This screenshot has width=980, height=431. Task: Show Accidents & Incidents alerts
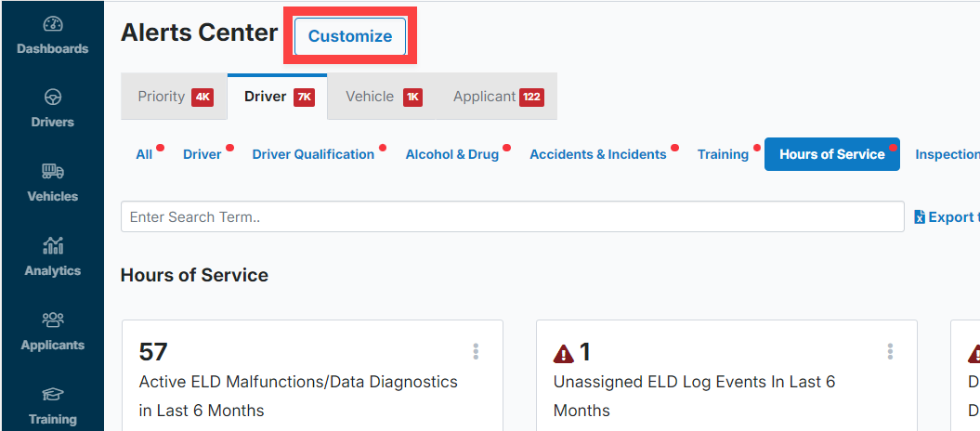(597, 154)
